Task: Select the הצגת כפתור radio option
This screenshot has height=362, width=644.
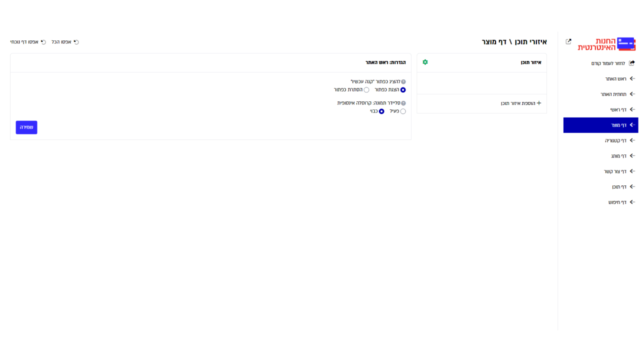Action: (403, 90)
